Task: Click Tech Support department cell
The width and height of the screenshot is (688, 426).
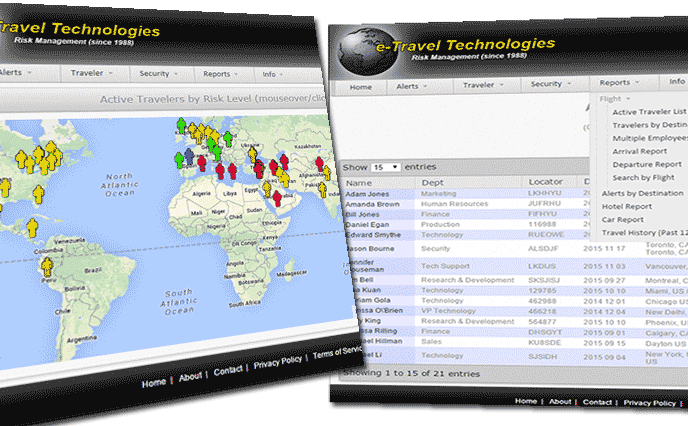Action: point(445,266)
